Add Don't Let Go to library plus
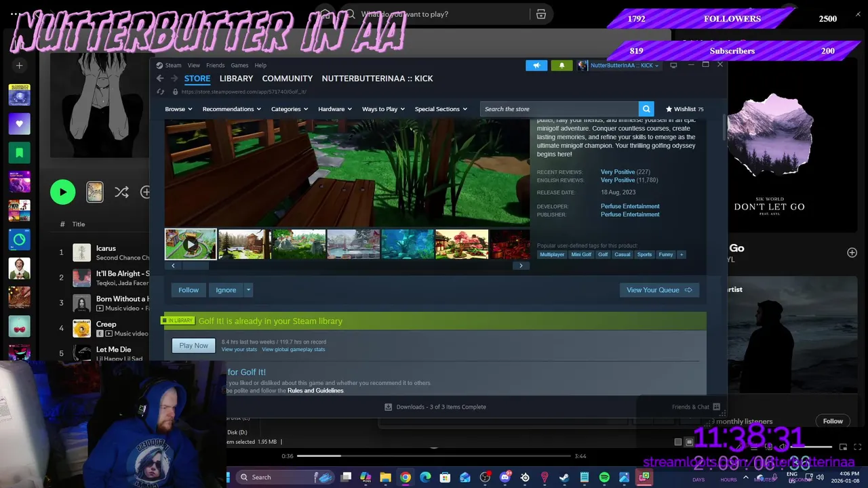The height and width of the screenshot is (488, 868). pyautogui.click(x=852, y=253)
